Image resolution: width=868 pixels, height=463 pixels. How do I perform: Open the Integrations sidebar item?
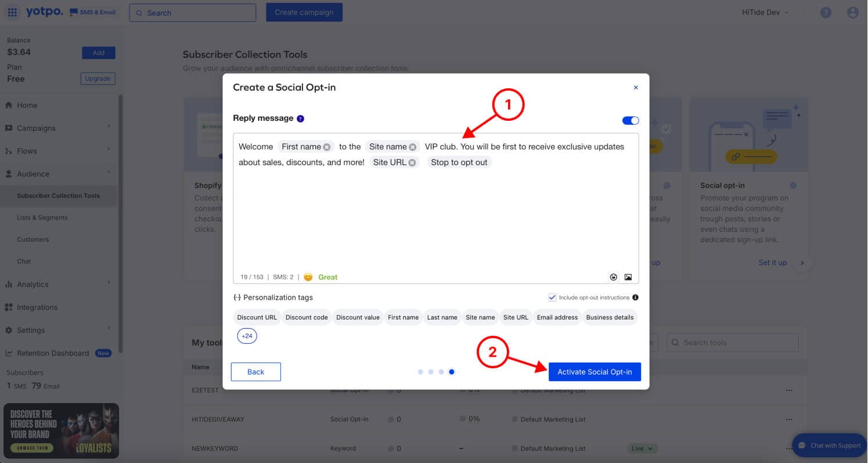coord(37,307)
